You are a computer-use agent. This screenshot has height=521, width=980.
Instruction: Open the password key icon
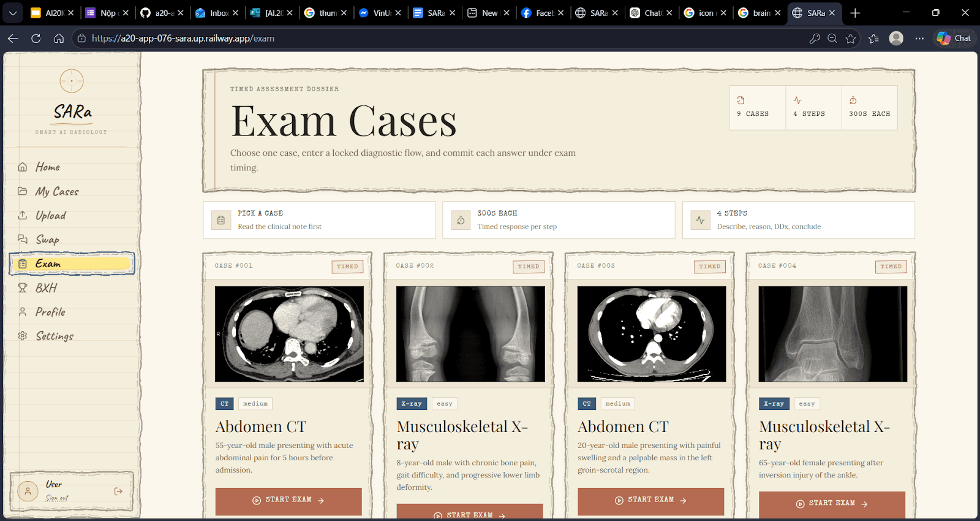point(815,38)
